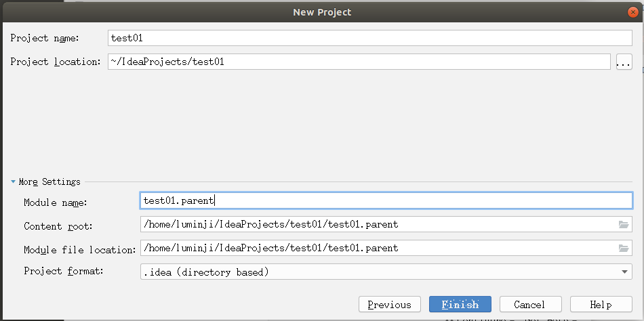This screenshot has height=321, width=644.
Task: Open Help for this dialog
Action: [x=601, y=305]
